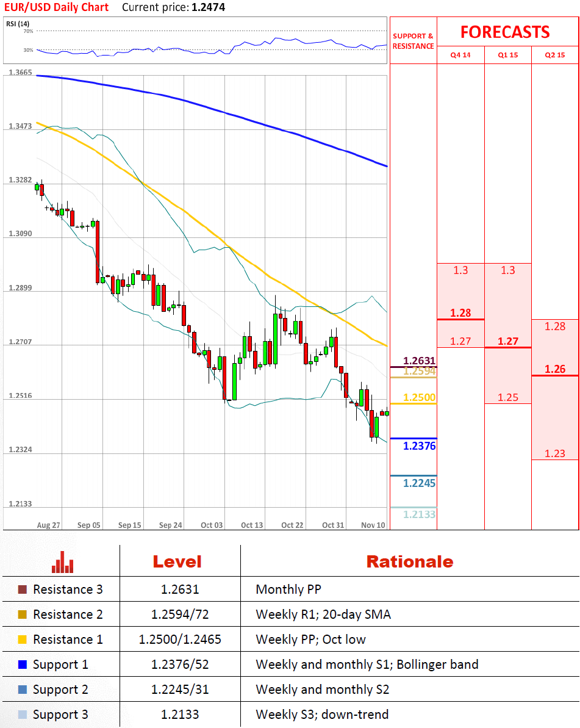Click the faded 1.2133 support label
This screenshot has height=728, width=580.
420,514
